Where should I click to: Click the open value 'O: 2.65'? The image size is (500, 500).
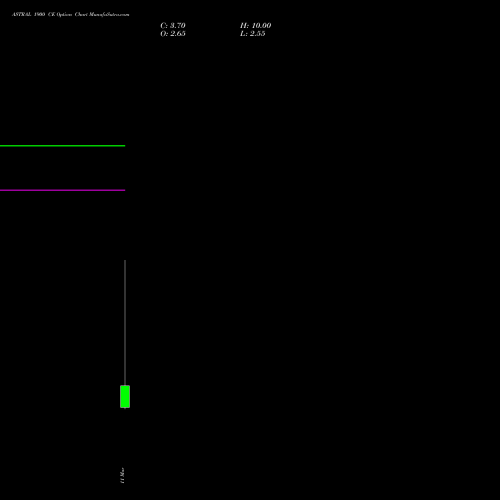pyautogui.click(x=173, y=34)
